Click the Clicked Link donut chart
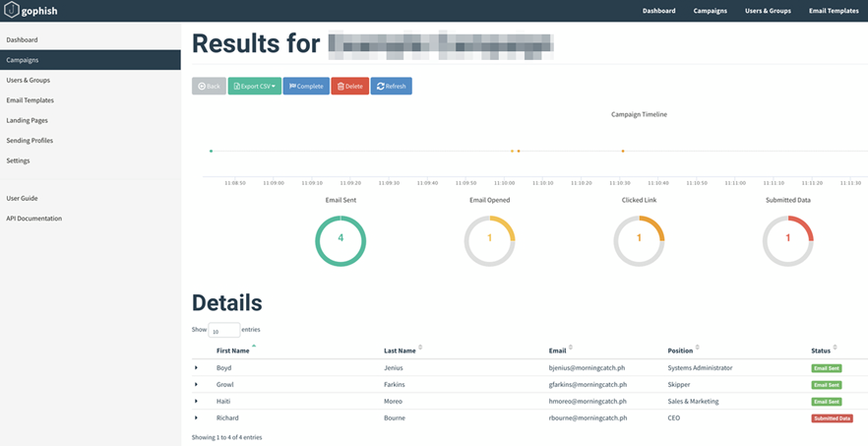868x446 pixels. pos(639,240)
